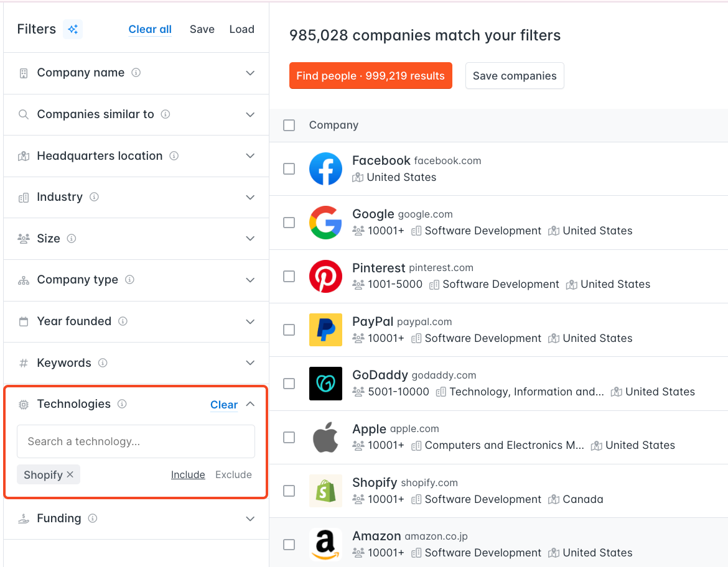Select Exclude mode for technologies
Image resolution: width=728 pixels, height=567 pixels.
point(233,474)
